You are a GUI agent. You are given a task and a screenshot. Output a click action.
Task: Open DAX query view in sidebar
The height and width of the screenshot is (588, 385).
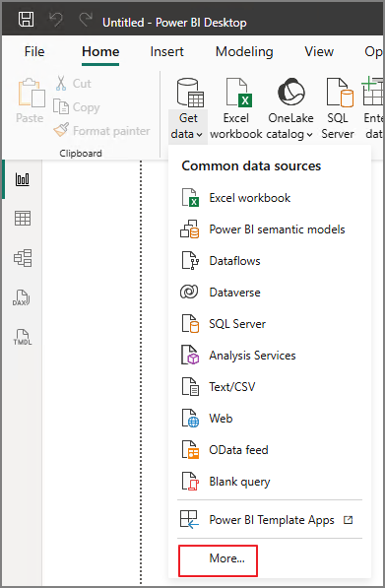click(x=22, y=297)
